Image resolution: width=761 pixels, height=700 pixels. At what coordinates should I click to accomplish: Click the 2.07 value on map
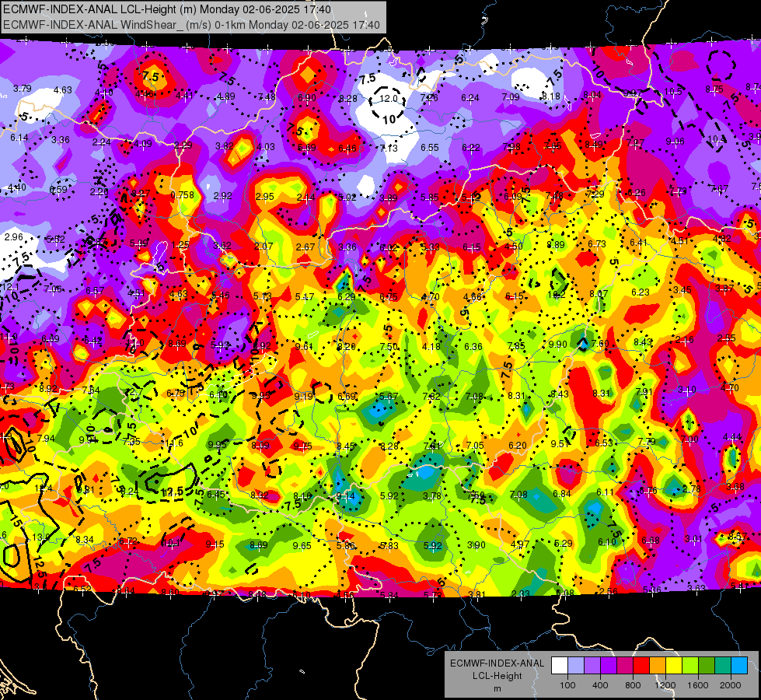(264, 246)
